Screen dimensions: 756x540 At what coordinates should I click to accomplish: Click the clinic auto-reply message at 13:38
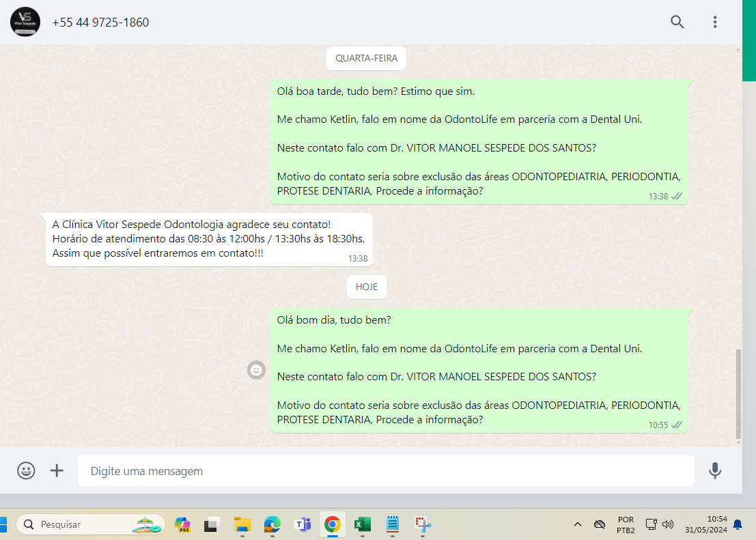(x=209, y=240)
